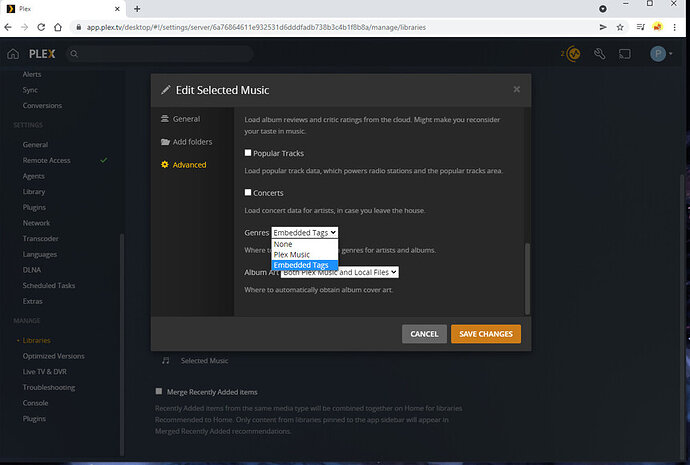Expand the account menu arrow
The width and height of the screenshot is (690, 465).
point(671,54)
